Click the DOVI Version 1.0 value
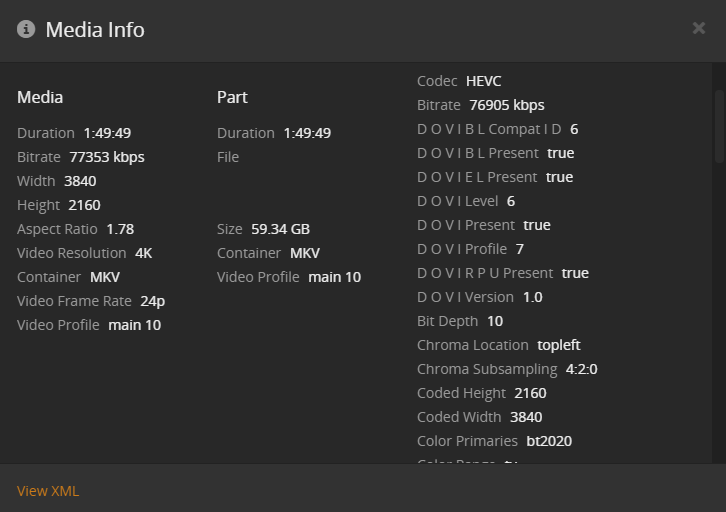 (x=534, y=297)
